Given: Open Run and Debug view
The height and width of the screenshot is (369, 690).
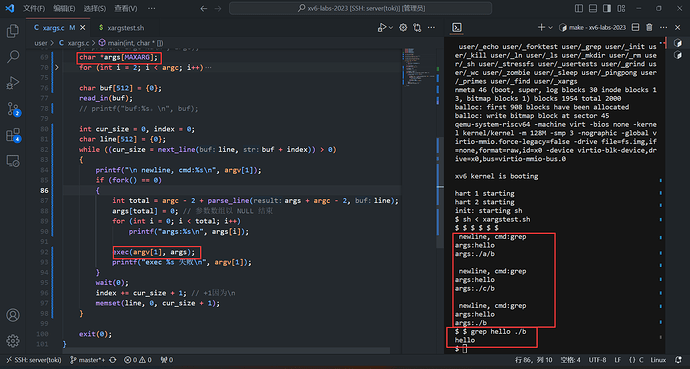Looking at the screenshot, I should click(13, 83).
